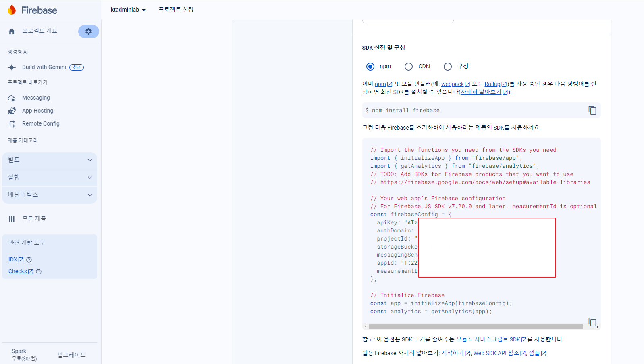Click the Messaging cloud icon
644x364 pixels.
click(x=12, y=98)
